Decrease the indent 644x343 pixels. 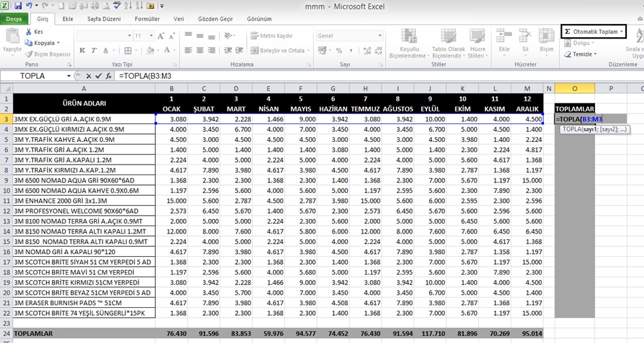[x=228, y=50]
